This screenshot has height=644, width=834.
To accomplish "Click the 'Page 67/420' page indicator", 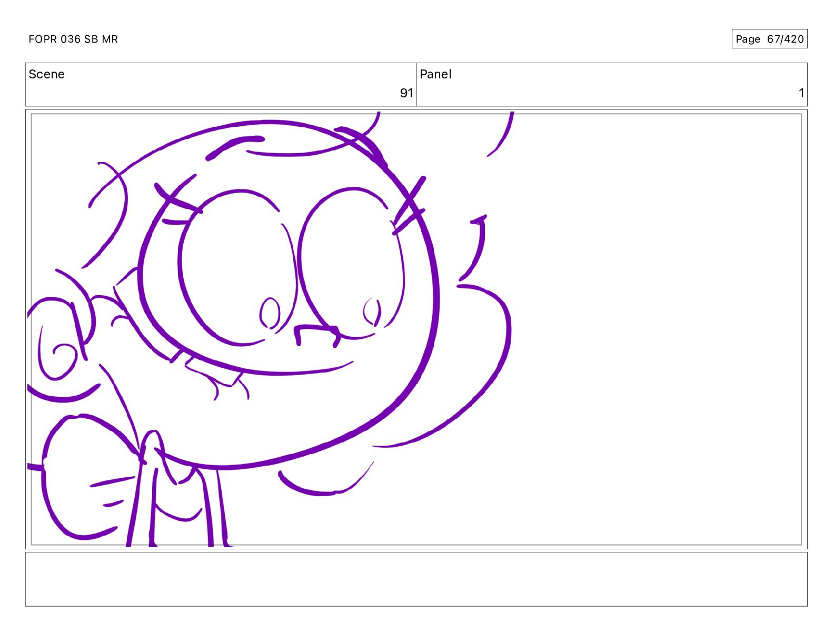I will [769, 39].
